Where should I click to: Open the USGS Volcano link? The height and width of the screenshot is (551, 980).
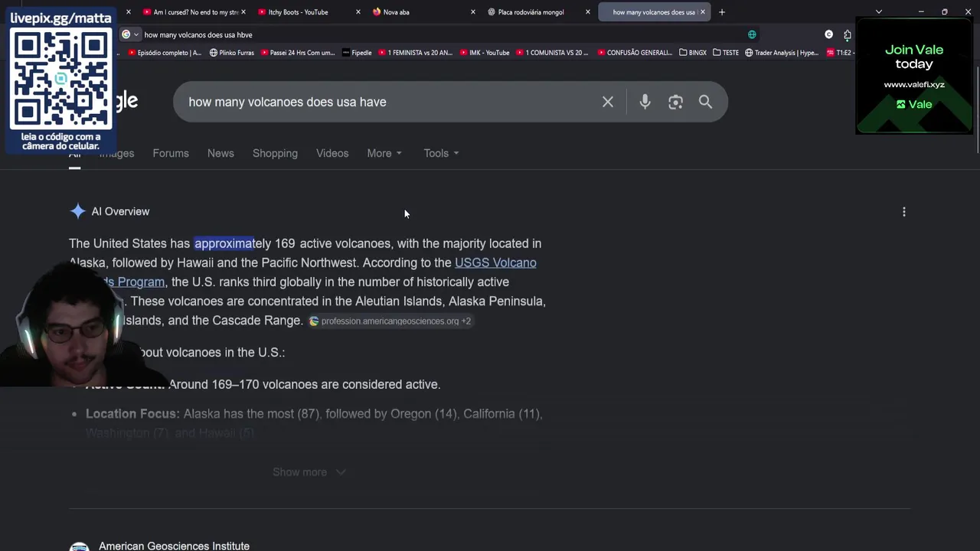(495, 262)
